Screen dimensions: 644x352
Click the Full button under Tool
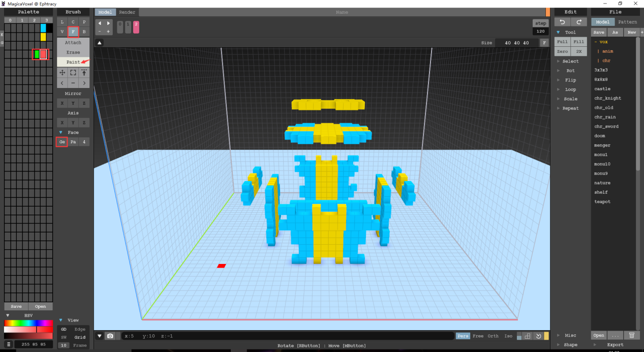[562, 42]
